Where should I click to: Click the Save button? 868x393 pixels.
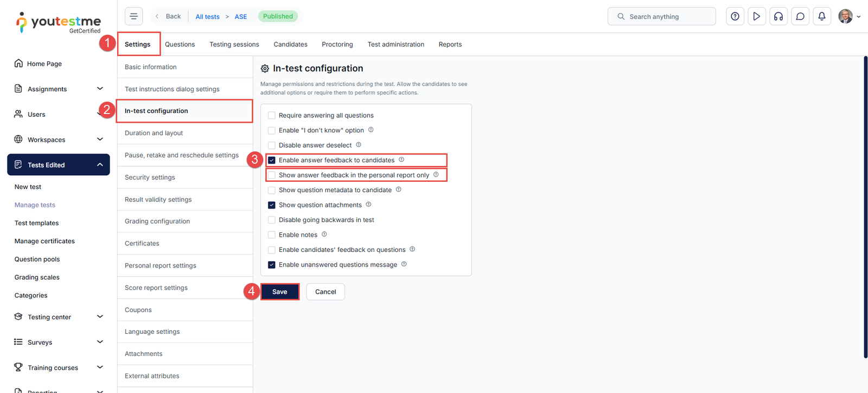(x=279, y=291)
